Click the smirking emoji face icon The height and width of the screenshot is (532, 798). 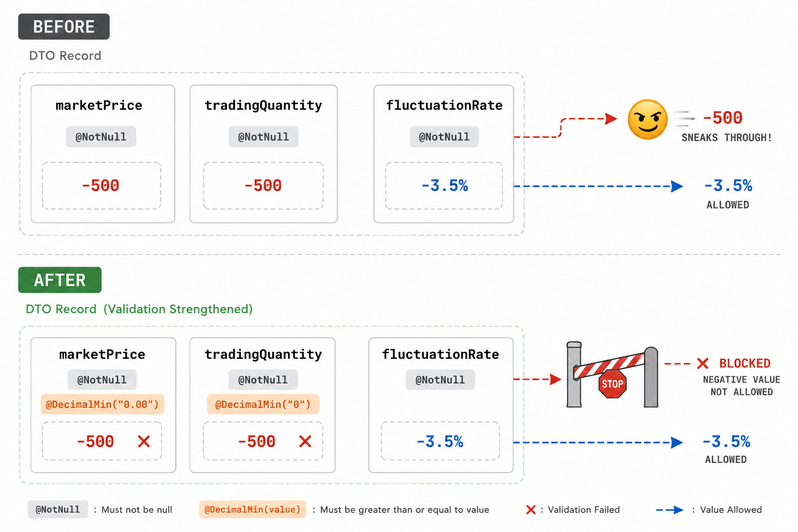pos(647,119)
